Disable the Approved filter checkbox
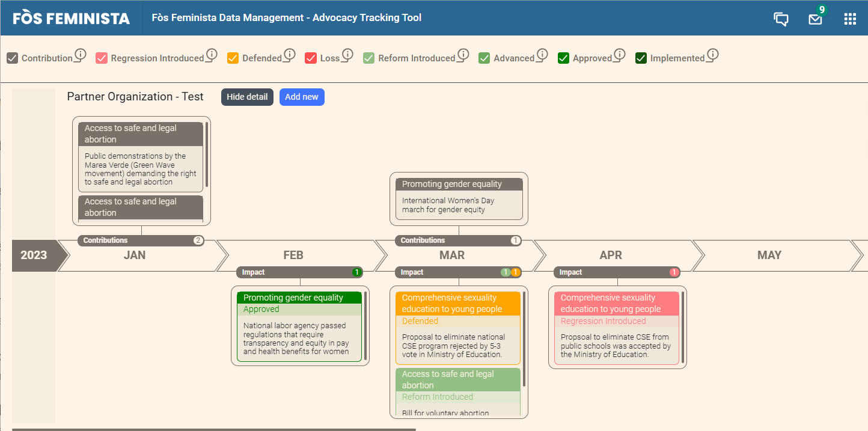 (x=563, y=58)
